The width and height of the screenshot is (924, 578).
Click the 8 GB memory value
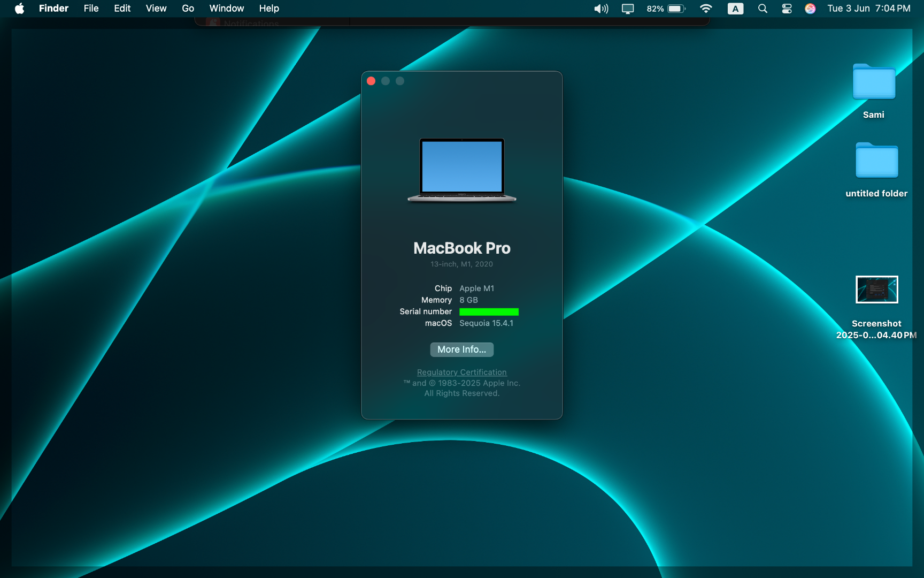[x=468, y=300]
